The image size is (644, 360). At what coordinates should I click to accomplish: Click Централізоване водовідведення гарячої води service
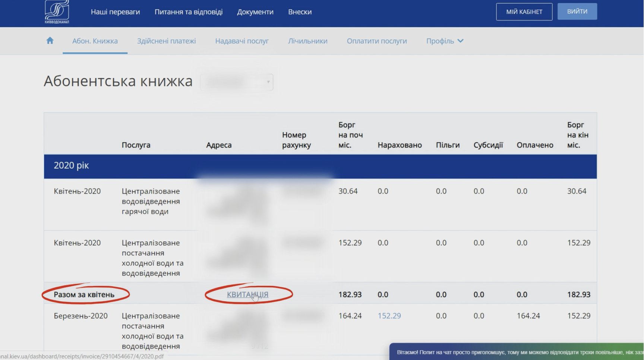click(151, 201)
